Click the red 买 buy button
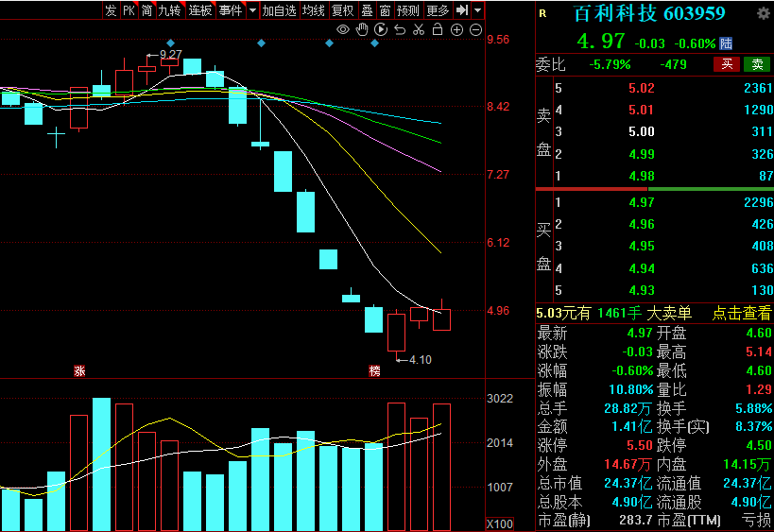Image resolution: width=774 pixels, height=532 pixels. [727, 64]
